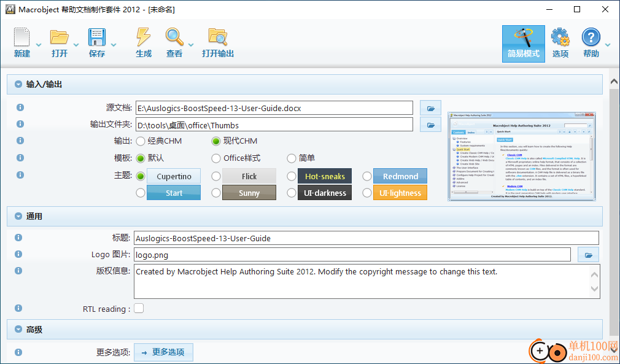Collapse the 高级 section
This screenshot has height=364, width=620.
[x=18, y=329]
